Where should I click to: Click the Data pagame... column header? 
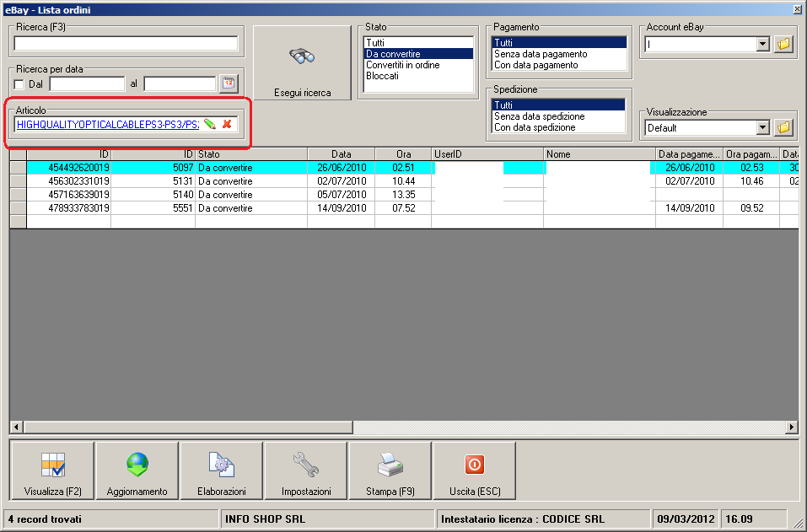tap(690, 153)
